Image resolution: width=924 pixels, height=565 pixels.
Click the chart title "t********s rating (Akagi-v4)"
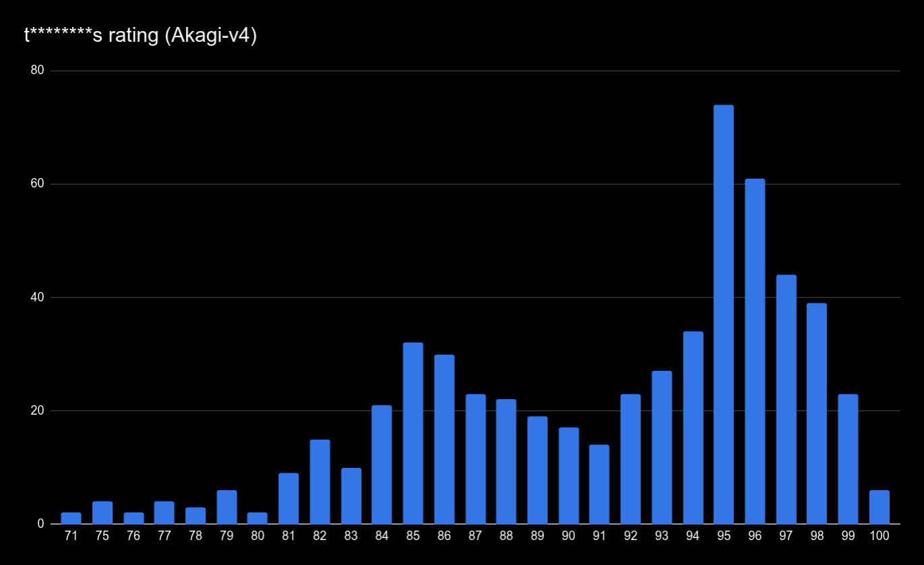[x=141, y=36]
